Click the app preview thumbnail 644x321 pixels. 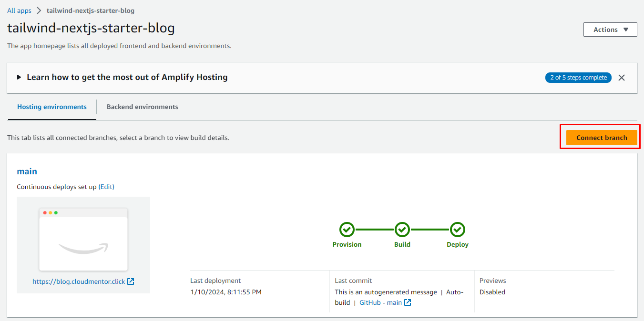tap(83, 239)
